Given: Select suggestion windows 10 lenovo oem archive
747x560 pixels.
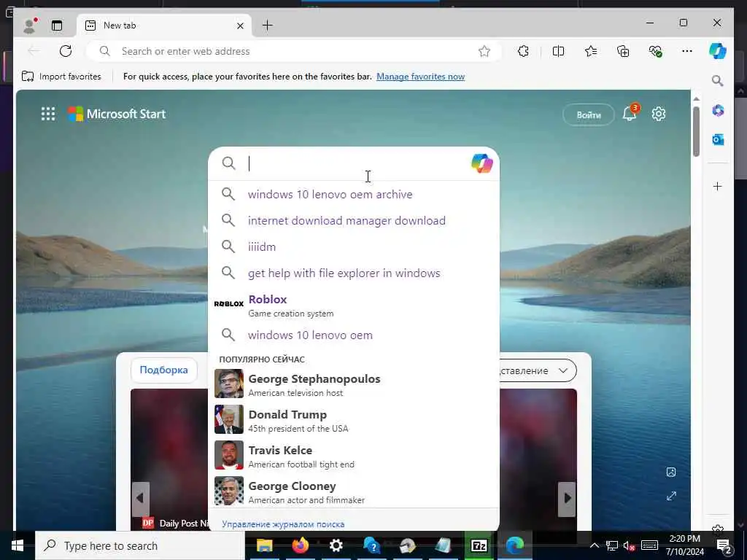Looking at the screenshot, I should (354, 194).
